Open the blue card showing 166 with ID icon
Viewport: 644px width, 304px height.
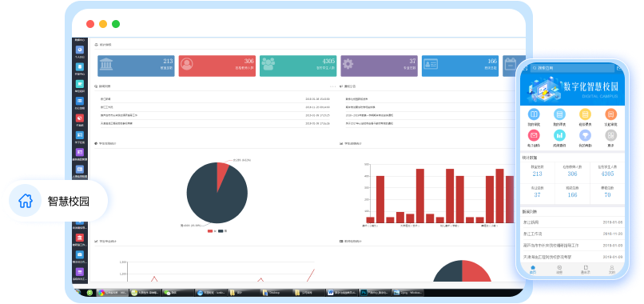pos(460,66)
